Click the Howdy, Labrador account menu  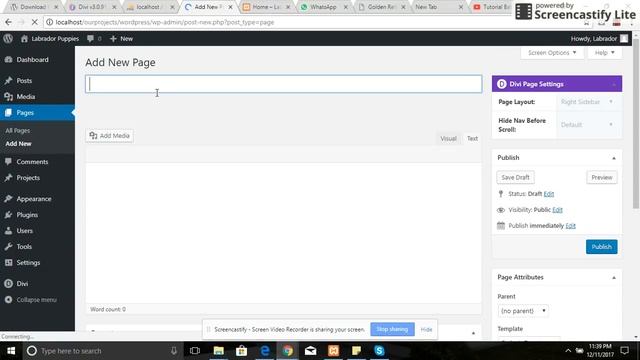coord(599,38)
